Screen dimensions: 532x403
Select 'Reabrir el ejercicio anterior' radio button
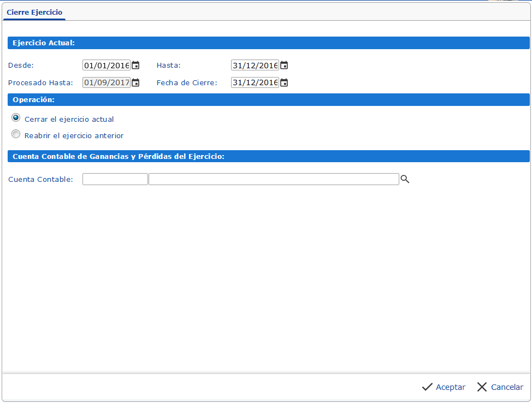16,134
